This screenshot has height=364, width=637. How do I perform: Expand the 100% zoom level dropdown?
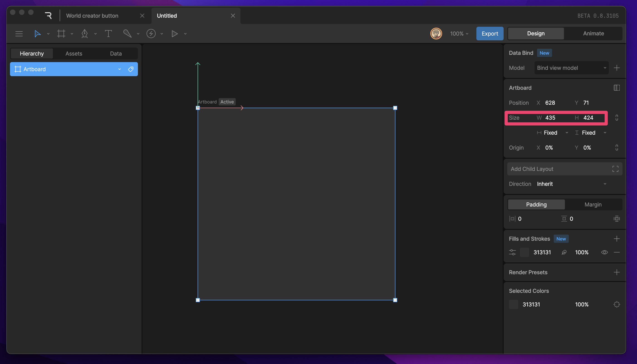[x=459, y=34]
